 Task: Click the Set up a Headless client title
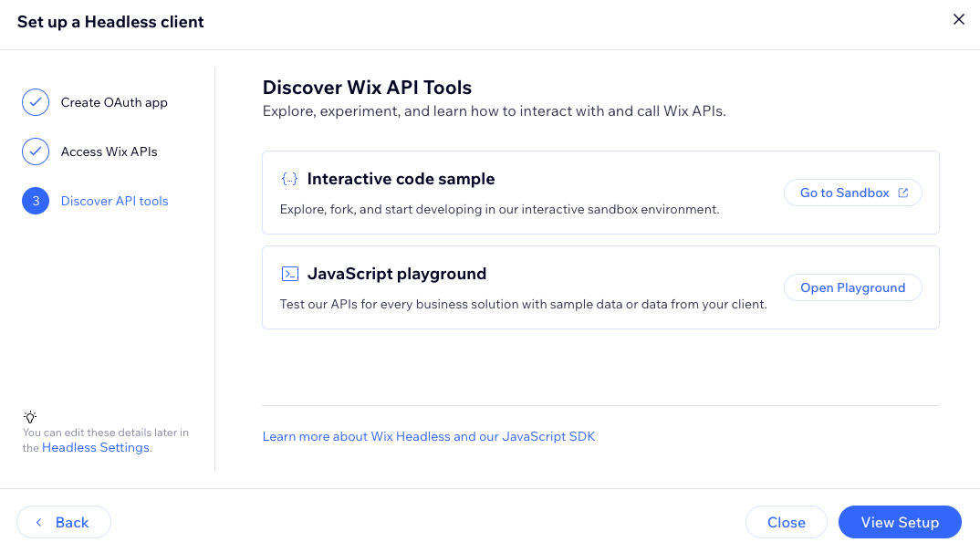110,22
